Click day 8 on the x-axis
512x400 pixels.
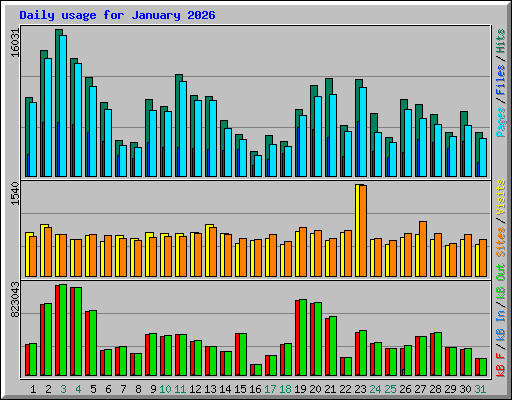click(x=138, y=389)
